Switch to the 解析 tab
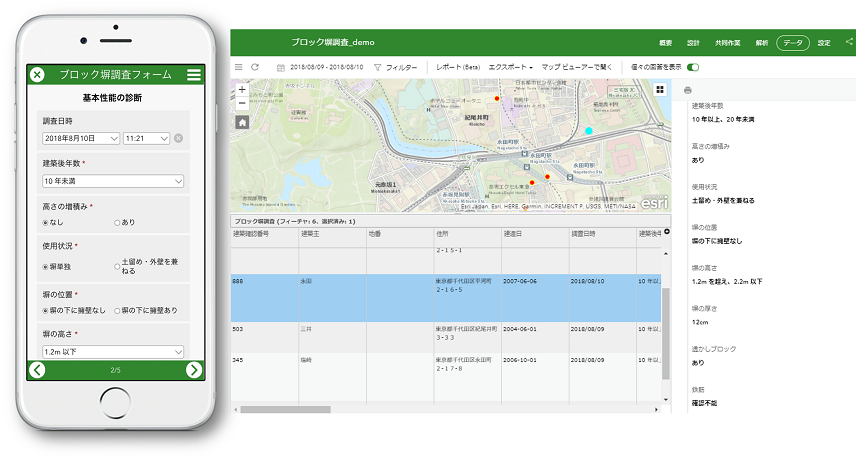 click(761, 43)
